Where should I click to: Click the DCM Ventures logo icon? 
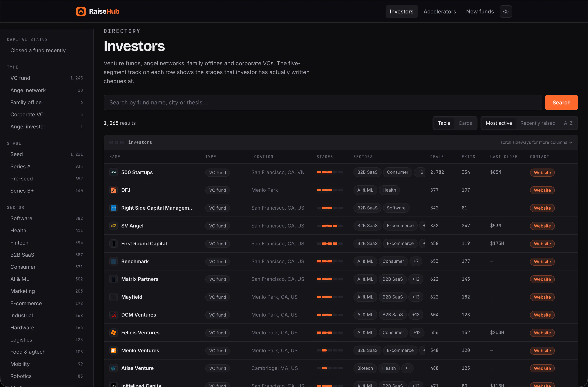114,315
